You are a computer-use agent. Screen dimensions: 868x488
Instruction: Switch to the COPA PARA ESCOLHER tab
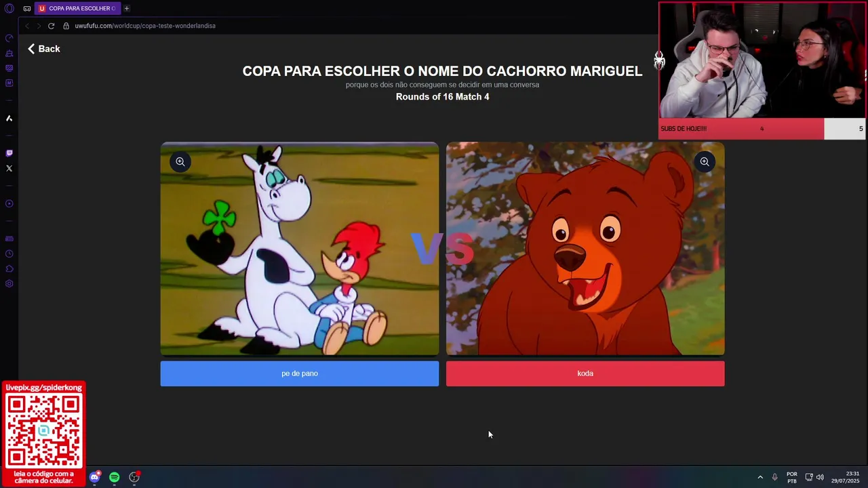[x=77, y=8]
